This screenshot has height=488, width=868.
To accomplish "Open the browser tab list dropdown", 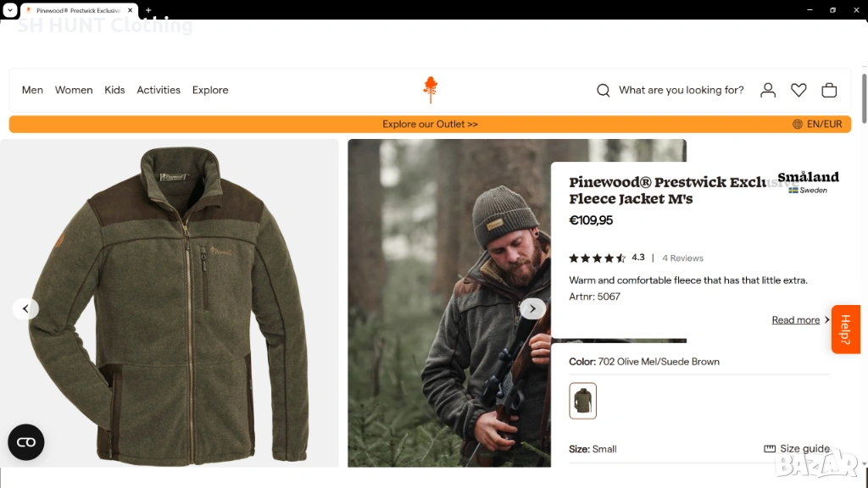I will click(10, 10).
